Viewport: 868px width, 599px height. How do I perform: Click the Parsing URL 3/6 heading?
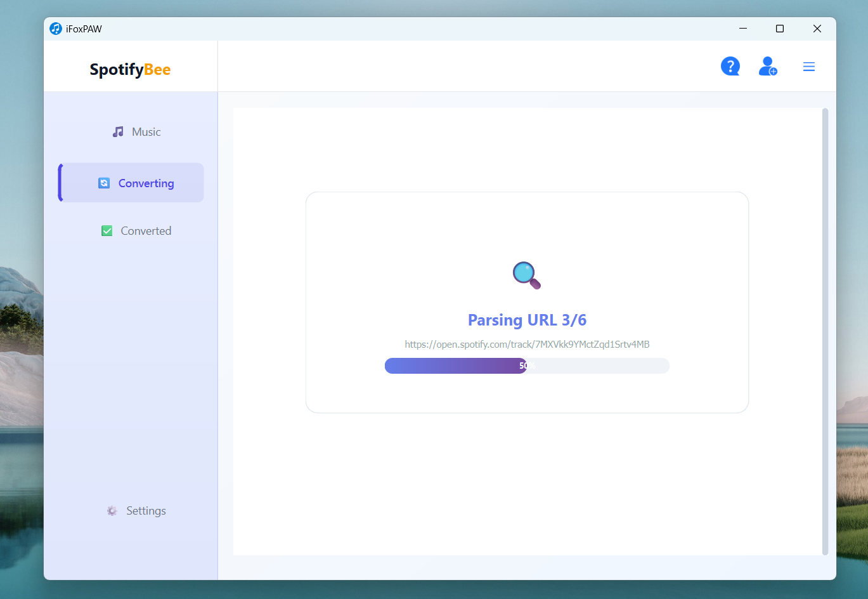click(x=527, y=320)
